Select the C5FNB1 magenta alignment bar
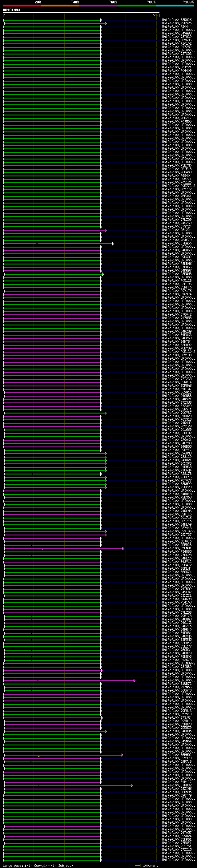 coord(64,548)
